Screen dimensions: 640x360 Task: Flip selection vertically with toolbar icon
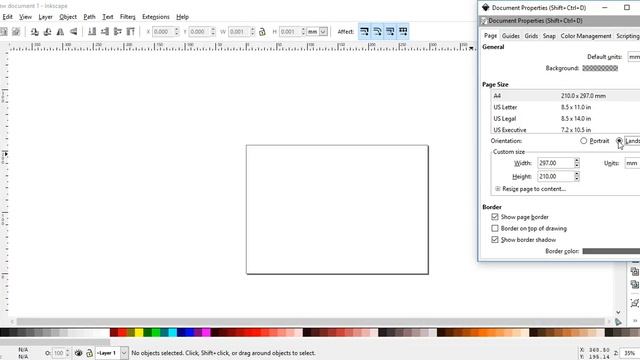coord(73,31)
